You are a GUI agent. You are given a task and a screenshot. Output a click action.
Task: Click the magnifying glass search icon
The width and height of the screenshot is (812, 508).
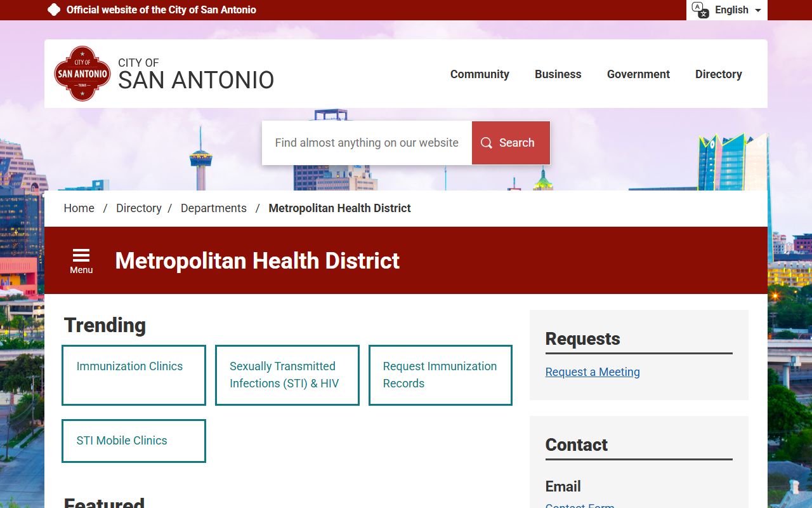click(487, 143)
